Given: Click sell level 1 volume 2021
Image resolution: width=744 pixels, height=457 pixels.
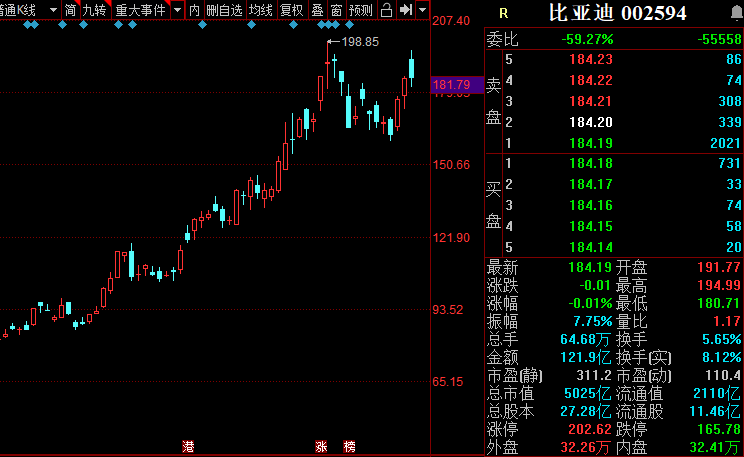Looking at the screenshot, I should 726,143.
